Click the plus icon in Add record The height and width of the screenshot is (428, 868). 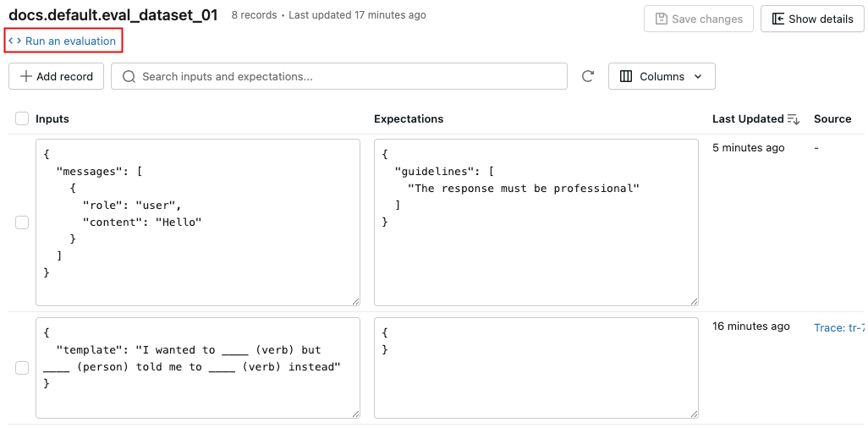(x=25, y=76)
